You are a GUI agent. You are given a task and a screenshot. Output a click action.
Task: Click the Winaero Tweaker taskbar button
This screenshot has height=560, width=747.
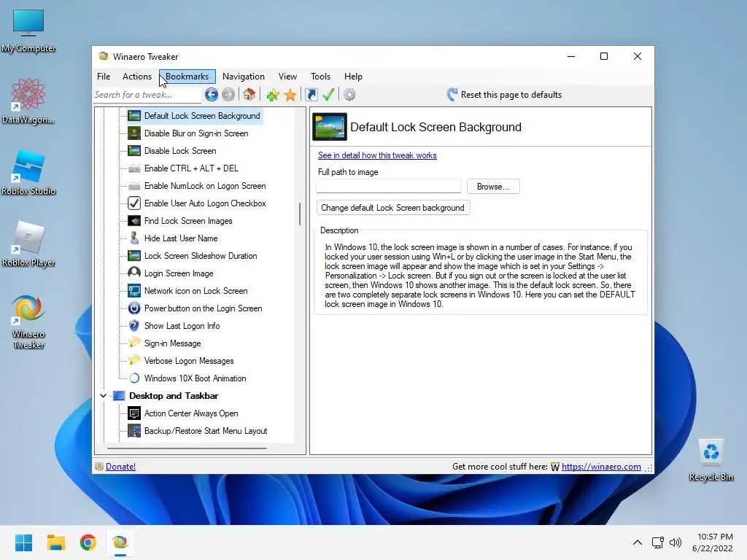[120, 542]
